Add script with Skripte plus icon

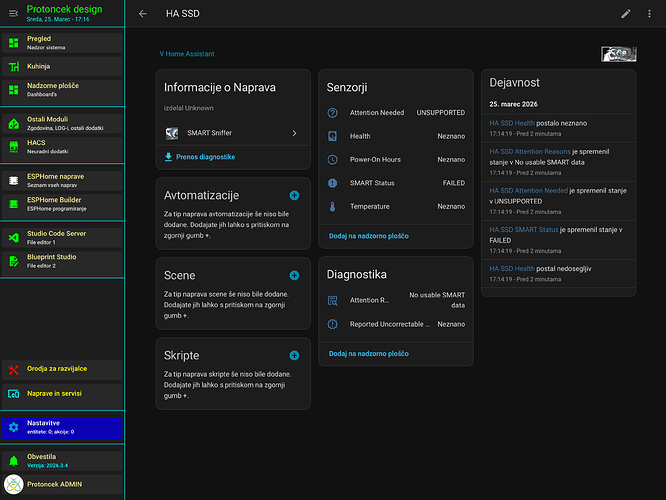point(294,355)
